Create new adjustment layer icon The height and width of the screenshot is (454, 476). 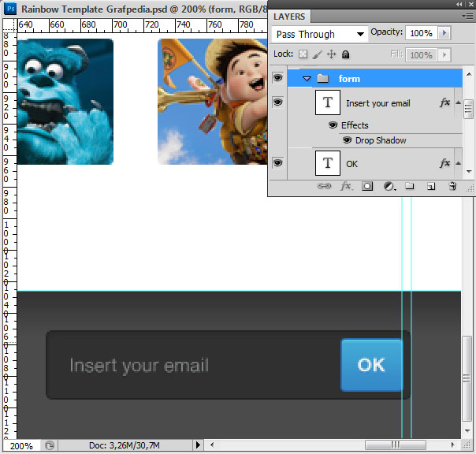pyautogui.click(x=389, y=186)
